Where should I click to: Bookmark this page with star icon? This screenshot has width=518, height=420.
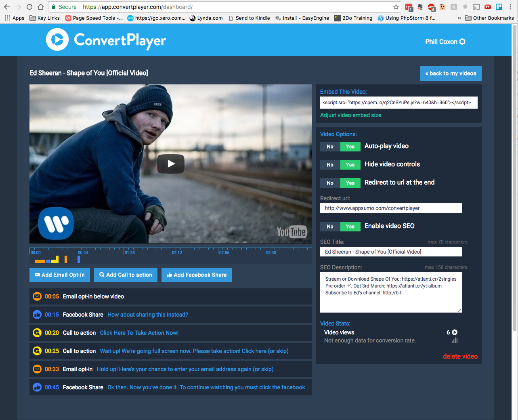pos(396,7)
